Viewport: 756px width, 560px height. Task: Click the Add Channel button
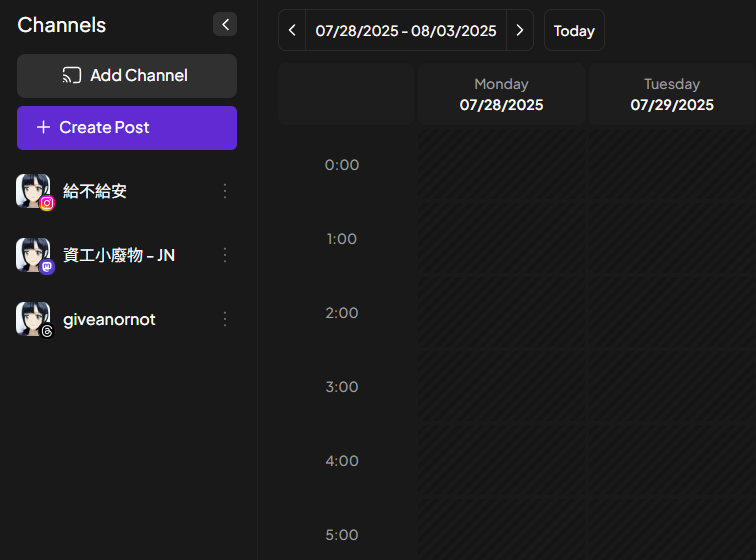127,76
